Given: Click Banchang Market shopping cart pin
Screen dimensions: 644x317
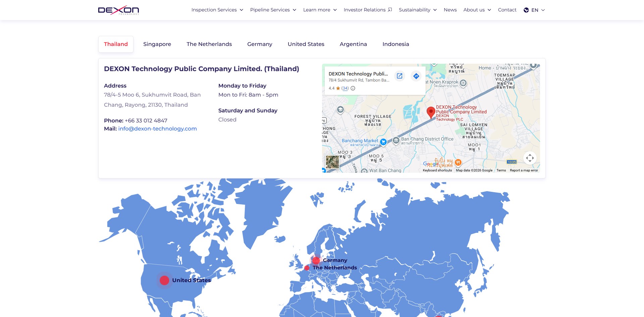Looking at the screenshot, I should click(383, 142).
